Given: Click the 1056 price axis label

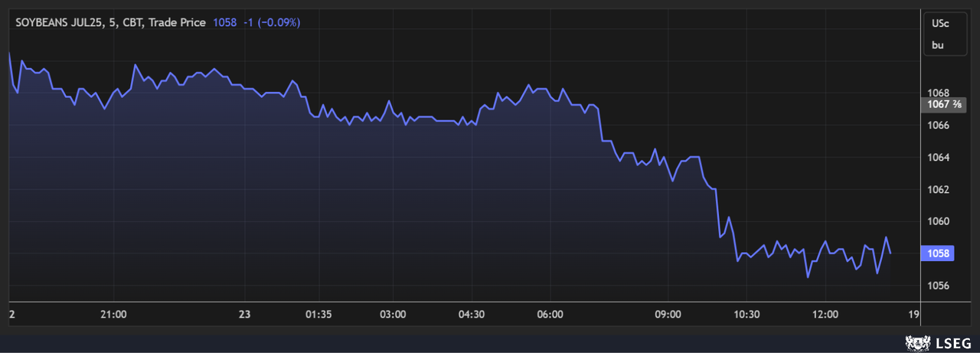Looking at the screenshot, I should pos(940,286).
